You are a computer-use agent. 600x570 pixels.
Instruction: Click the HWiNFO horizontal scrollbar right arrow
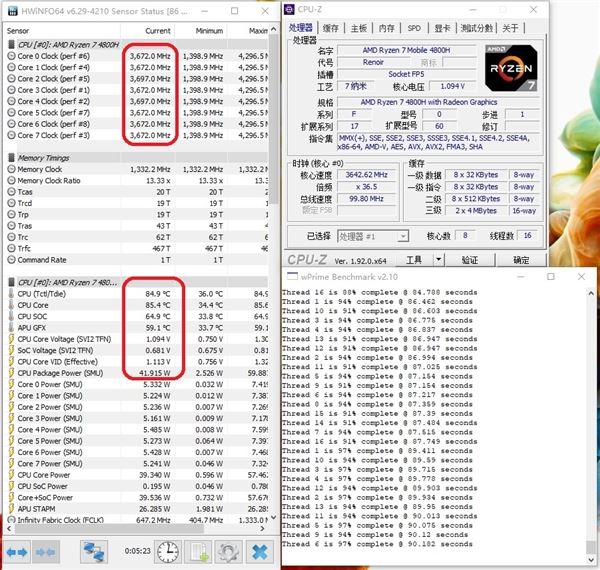262,529
